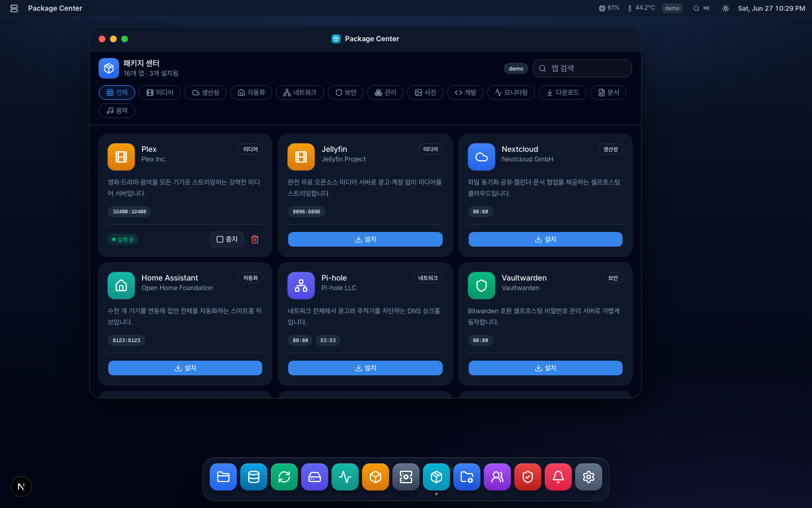Install Home Assistant with its 설치 button

[185, 368]
